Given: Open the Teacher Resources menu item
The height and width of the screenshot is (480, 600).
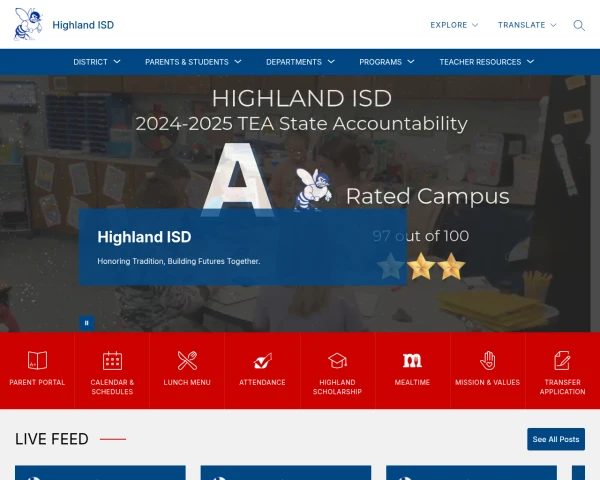Looking at the screenshot, I should pos(480,62).
